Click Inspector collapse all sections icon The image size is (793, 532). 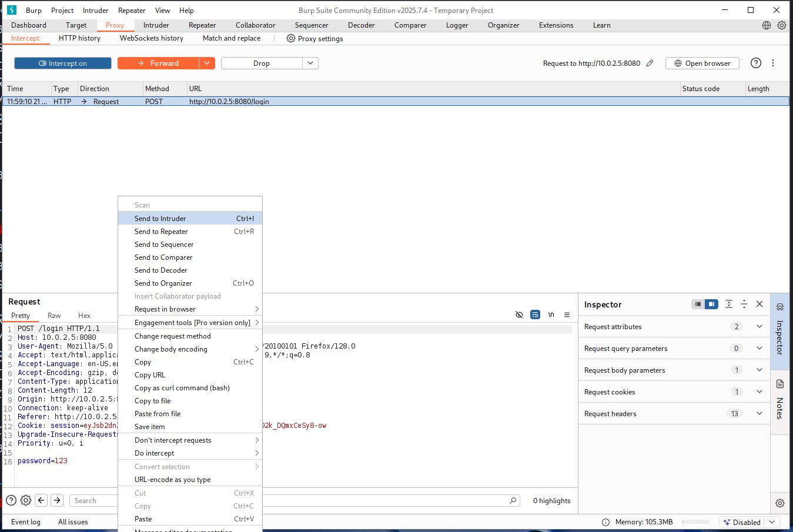[744, 304]
